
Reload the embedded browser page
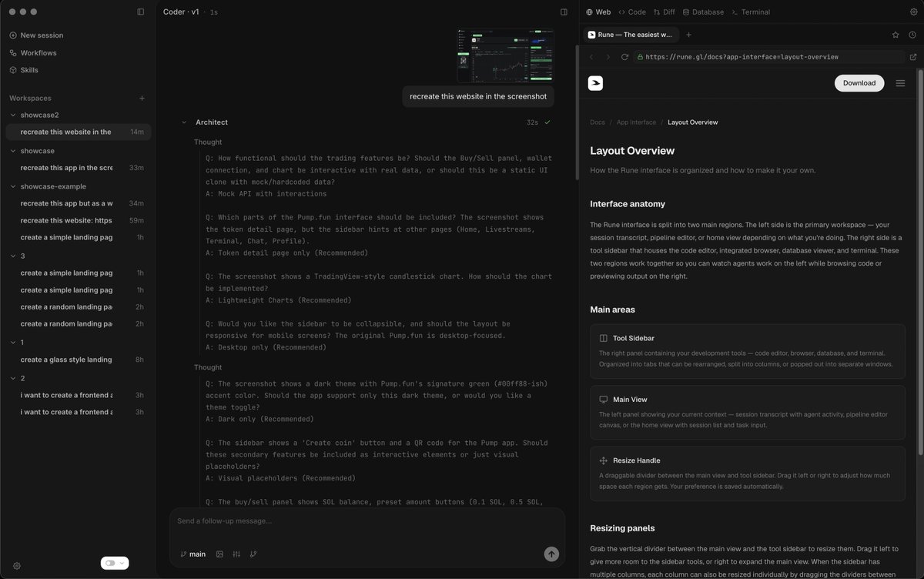pos(624,57)
